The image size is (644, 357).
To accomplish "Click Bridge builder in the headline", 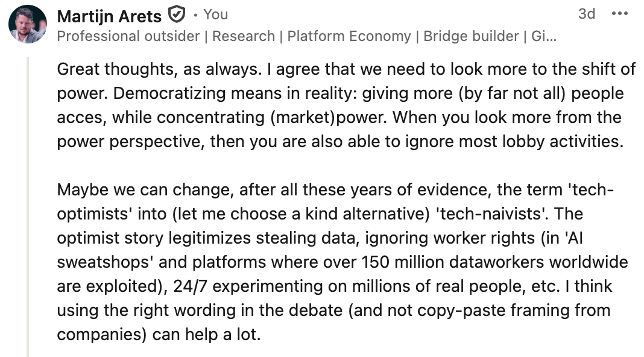I will [471, 36].
